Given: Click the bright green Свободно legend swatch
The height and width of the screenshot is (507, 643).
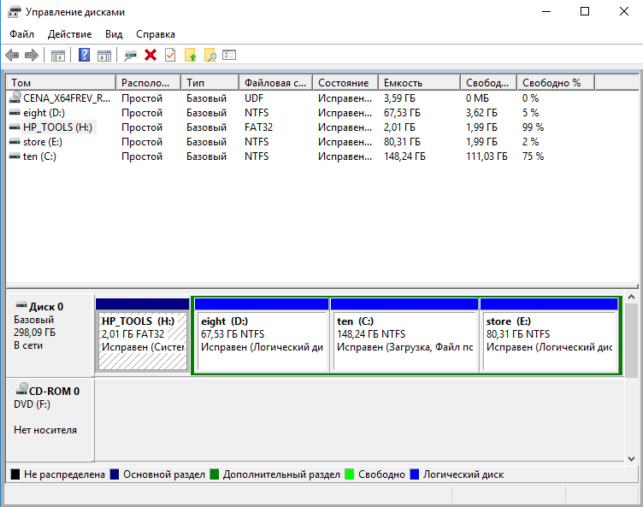Looking at the screenshot, I should pos(349,474).
